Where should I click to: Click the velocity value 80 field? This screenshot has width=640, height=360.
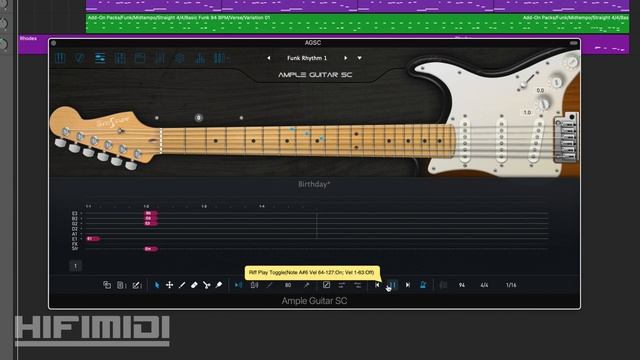tap(288, 285)
